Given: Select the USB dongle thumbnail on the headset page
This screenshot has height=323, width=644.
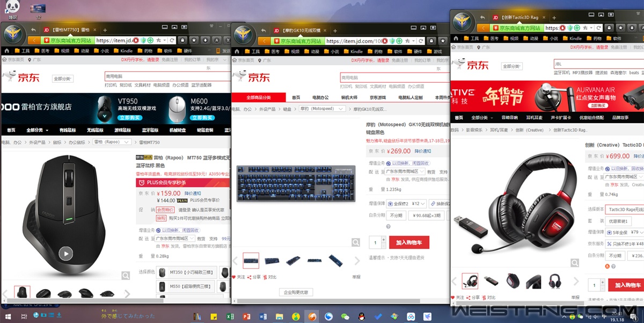Looking at the screenshot, I should pos(491,281).
